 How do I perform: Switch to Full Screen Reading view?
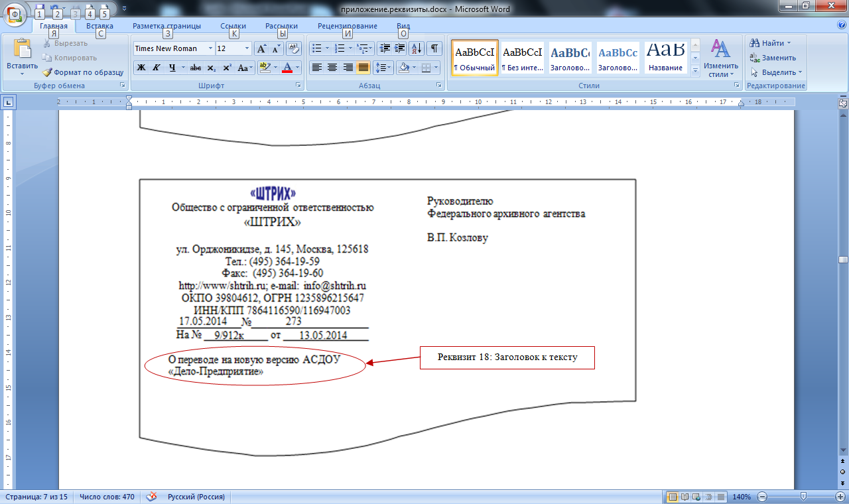pos(685,497)
